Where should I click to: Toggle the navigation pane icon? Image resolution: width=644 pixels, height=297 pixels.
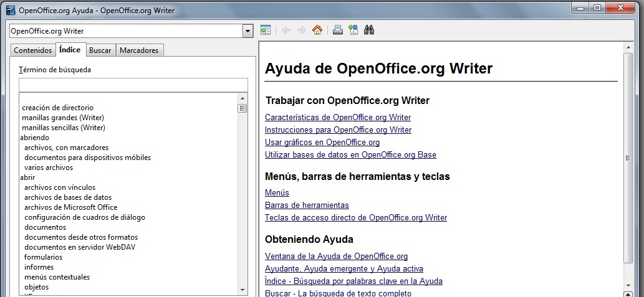point(266,30)
